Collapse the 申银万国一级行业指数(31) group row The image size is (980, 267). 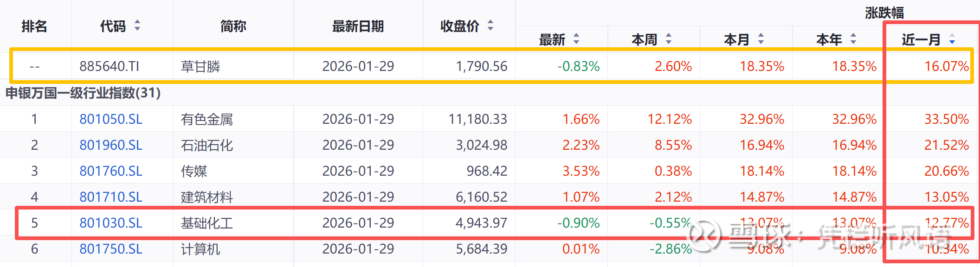click(83, 93)
